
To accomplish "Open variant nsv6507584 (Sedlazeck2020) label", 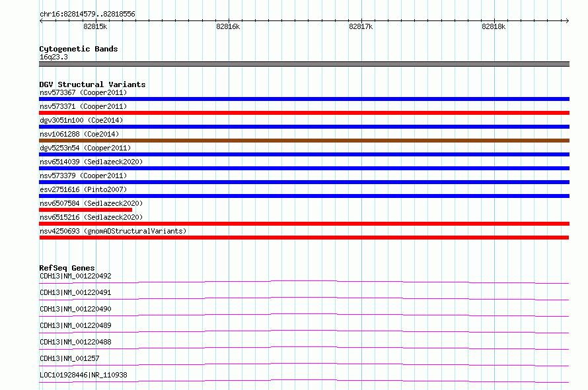I will (x=91, y=203).
